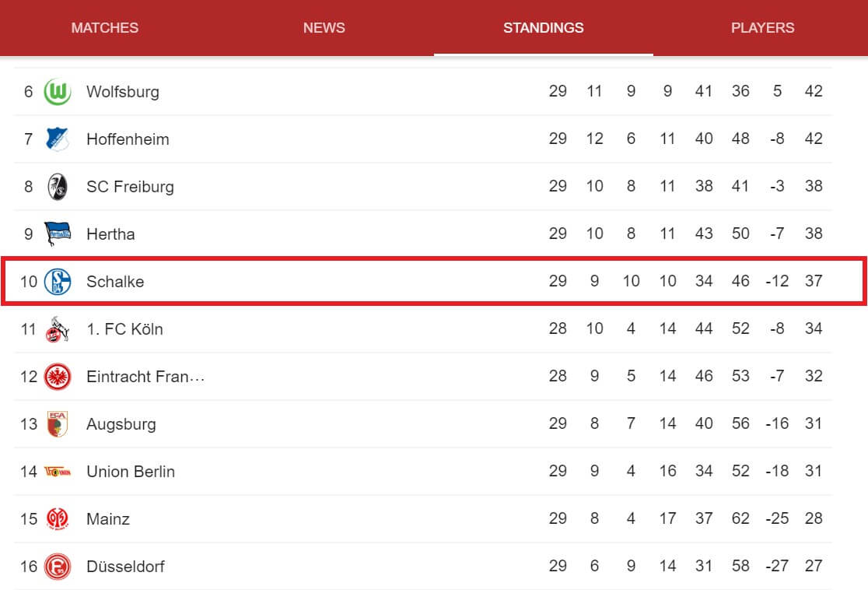Switch to the Matches tab
Screen dimensions: 868x590
coord(105,28)
